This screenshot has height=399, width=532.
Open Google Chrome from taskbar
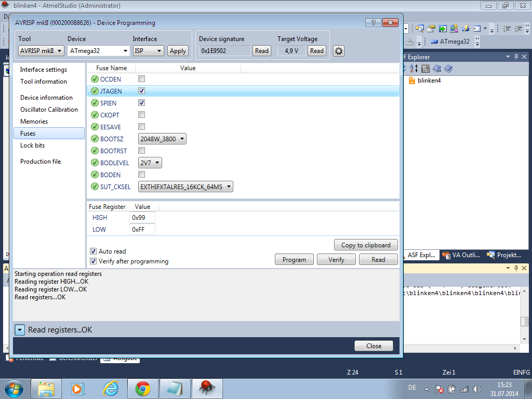point(143,389)
